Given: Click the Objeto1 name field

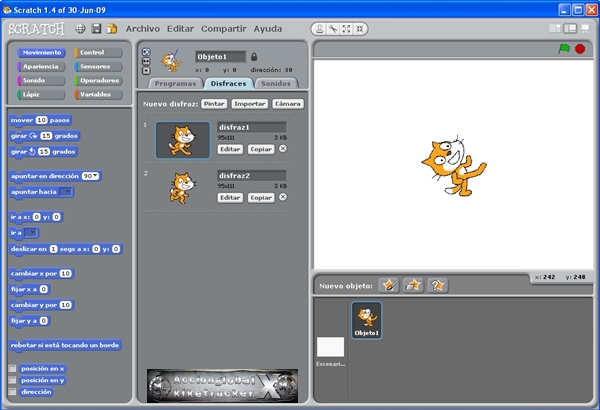Looking at the screenshot, I should [220, 57].
